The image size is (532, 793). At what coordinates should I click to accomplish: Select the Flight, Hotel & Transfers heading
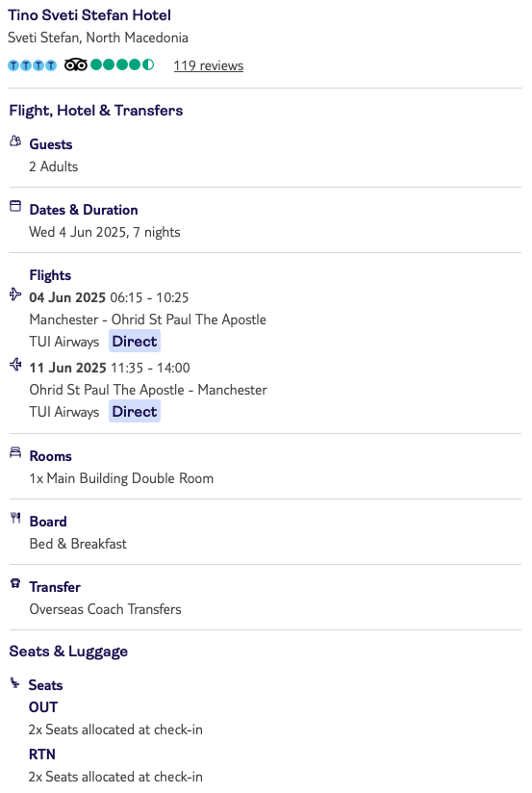tap(96, 111)
